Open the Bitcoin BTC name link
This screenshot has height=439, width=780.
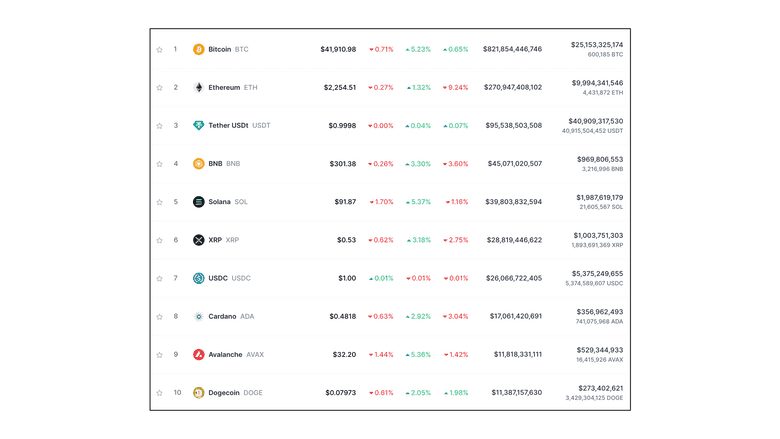228,49
